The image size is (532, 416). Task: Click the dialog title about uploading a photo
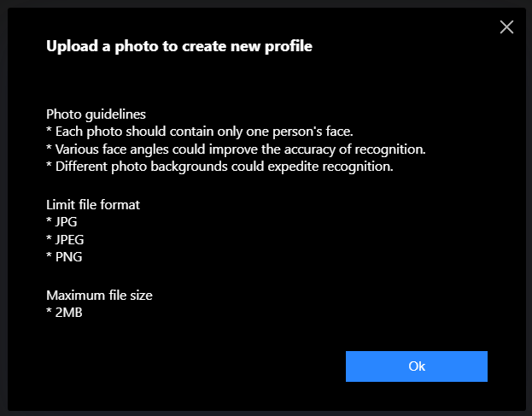tap(179, 46)
